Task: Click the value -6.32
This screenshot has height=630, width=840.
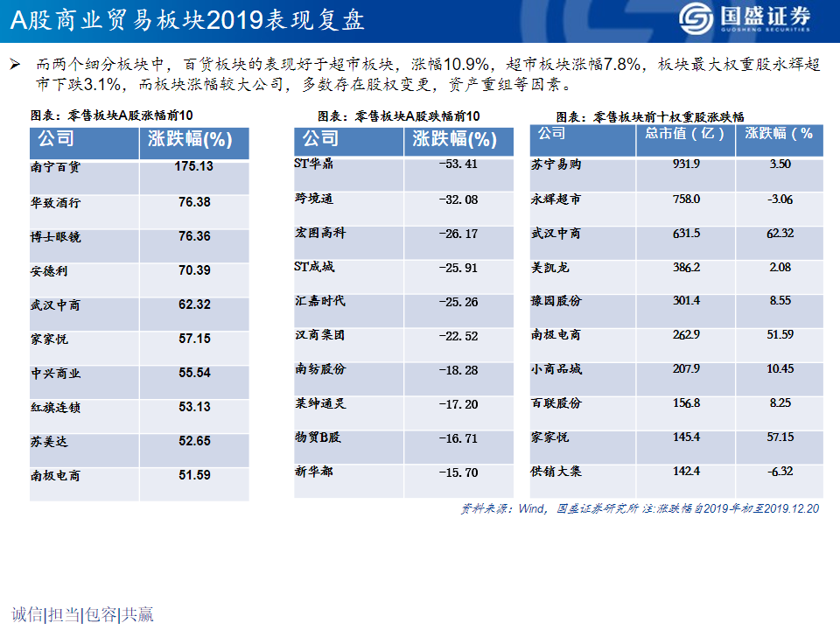Action: [780, 472]
